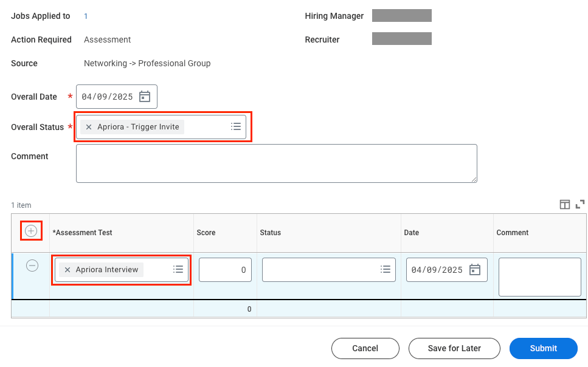Screen dimensions: 588x367
Task: Remove the Apriora - Trigger Invite selection
Action: click(x=89, y=127)
